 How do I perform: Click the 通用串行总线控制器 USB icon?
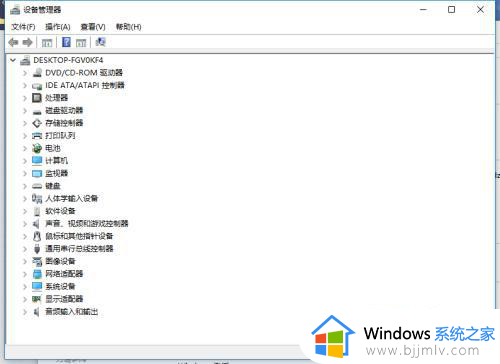[37, 249]
